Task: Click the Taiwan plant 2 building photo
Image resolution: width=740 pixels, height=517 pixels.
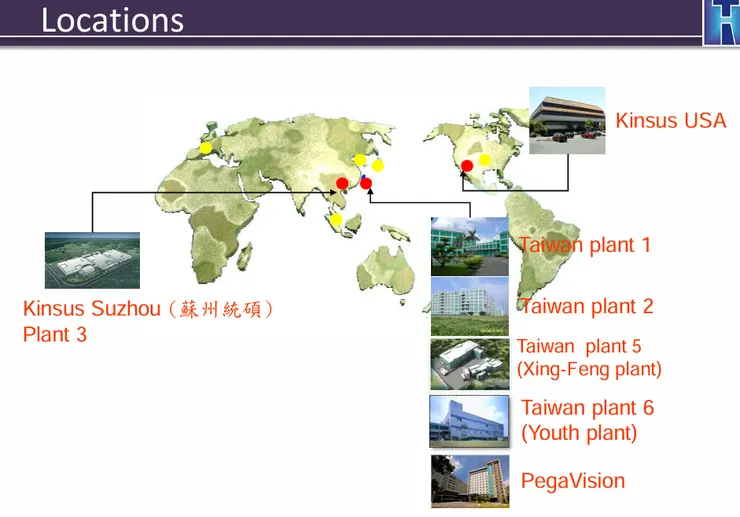Action: [470, 306]
